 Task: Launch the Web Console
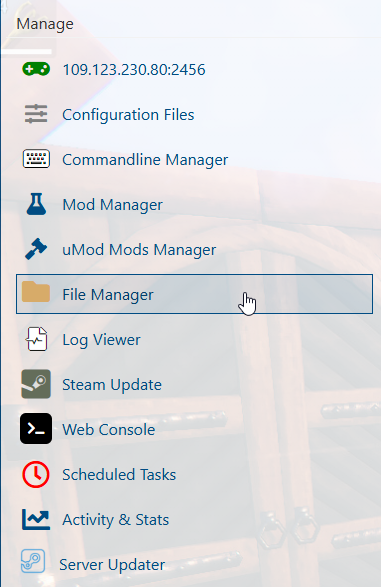pyautogui.click(x=109, y=430)
